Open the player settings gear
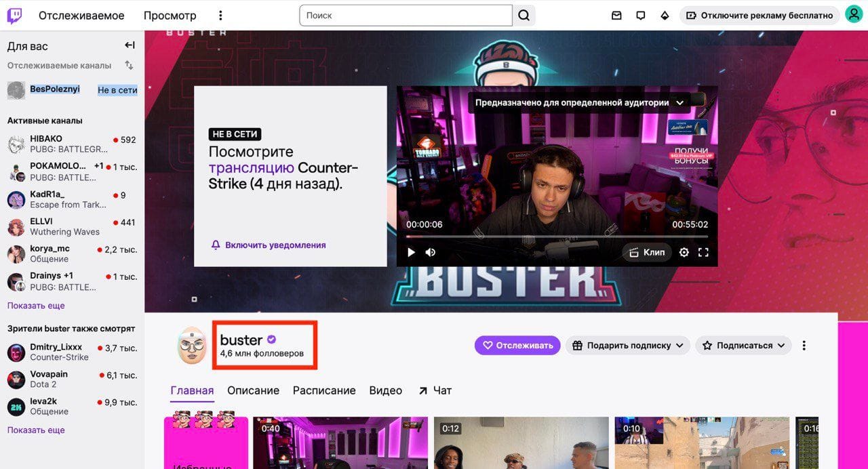Viewport: 868px width, 469px height. click(684, 251)
